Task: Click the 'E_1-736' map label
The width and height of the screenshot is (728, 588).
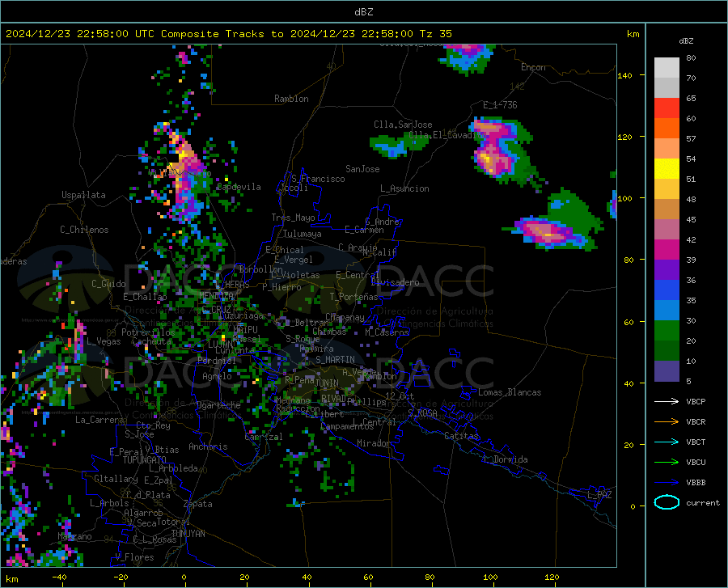Action: tap(500, 105)
